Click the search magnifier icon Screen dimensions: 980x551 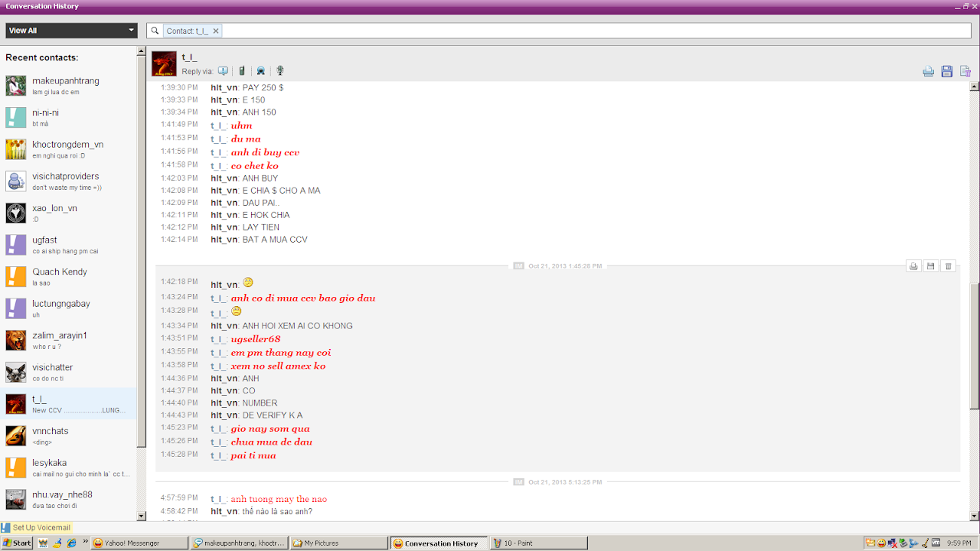click(155, 31)
